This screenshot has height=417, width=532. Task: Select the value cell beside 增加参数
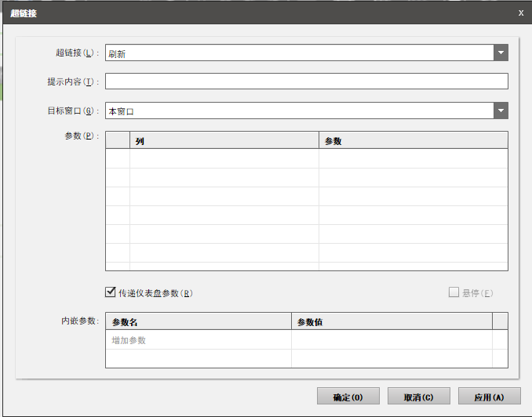[392, 340]
